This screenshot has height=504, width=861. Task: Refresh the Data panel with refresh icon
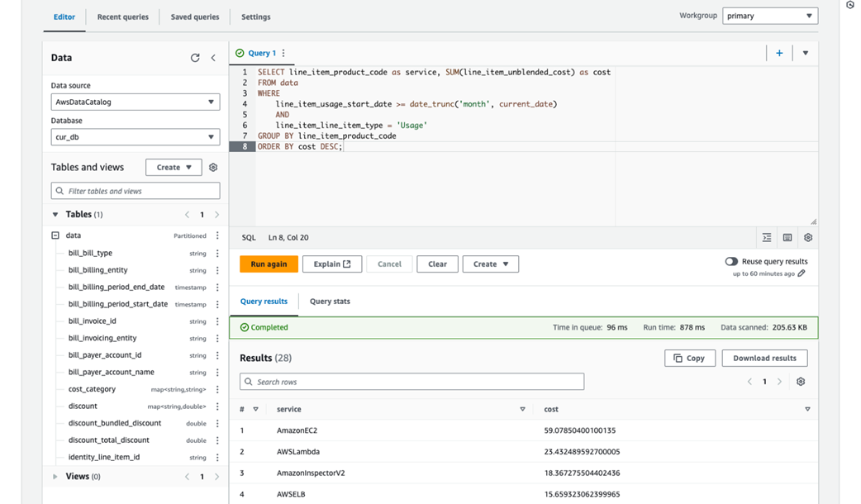(x=195, y=58)
